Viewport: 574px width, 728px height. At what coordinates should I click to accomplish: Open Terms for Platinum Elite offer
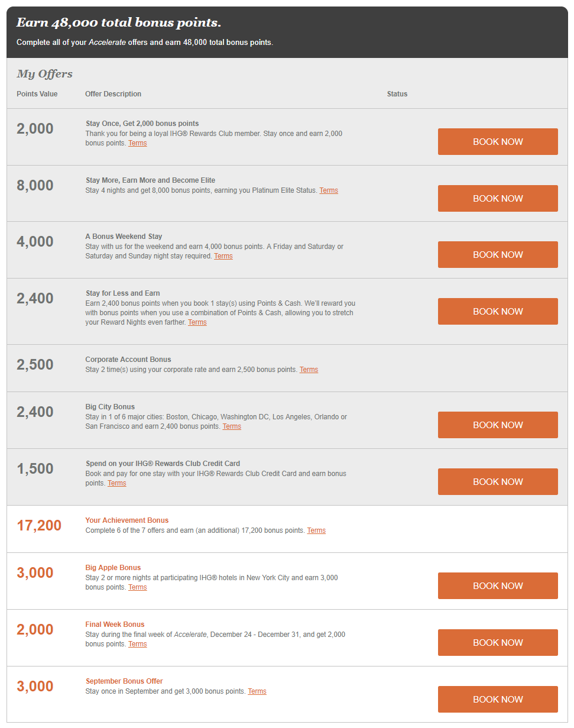[329, 190]
